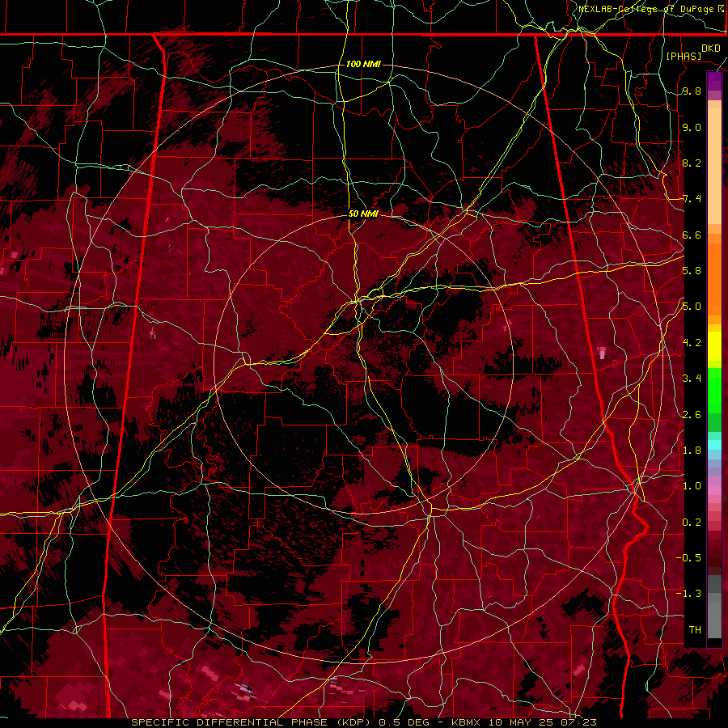Screen dimensions: 728x728
Task: Click the [PHAS] label above the color scale
Action: point(684,56)
